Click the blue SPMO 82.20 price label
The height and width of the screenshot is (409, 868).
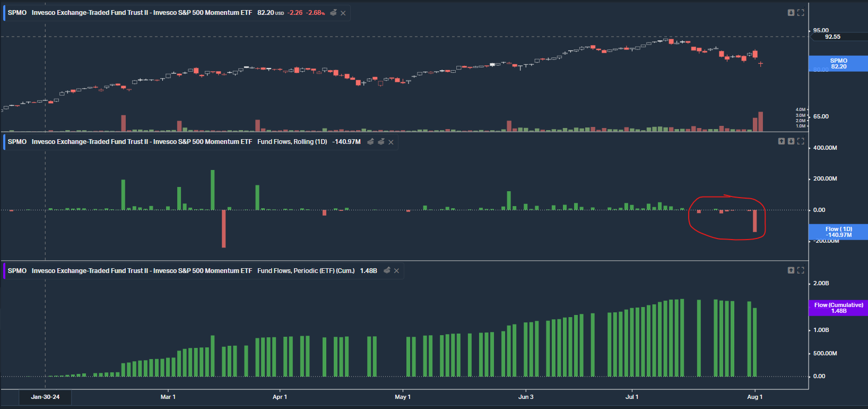(838, 64)
